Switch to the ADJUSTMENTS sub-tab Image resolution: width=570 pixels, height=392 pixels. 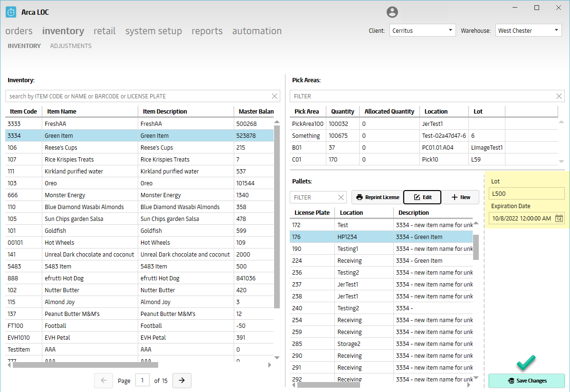point(71,46)
